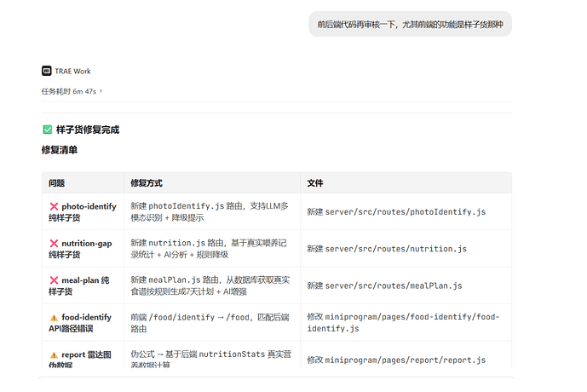Viewport: 587px width, 392px height.
Task: Click the miniprogram/pages/report/report.js file path
Action: tap(406, 360)
